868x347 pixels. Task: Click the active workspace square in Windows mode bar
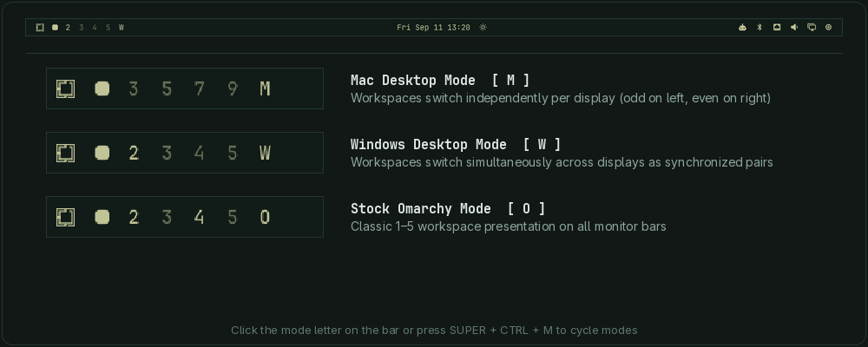[x=102, y=153]
